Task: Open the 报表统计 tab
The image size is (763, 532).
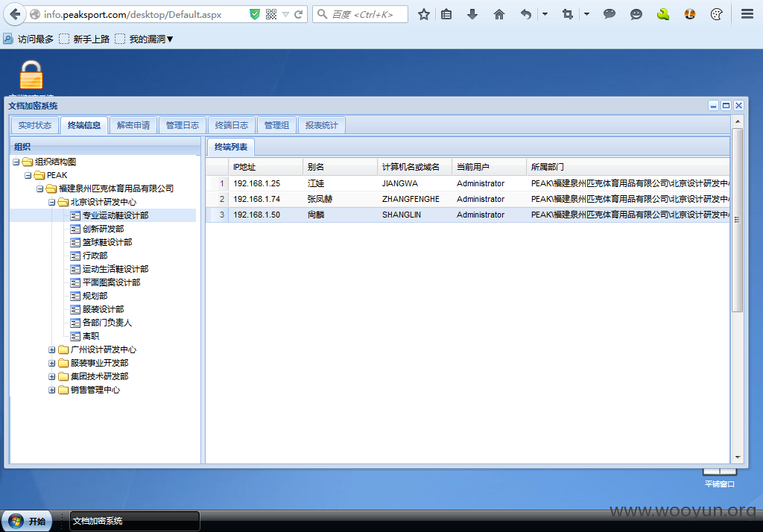Action: (x=322, y=126)
